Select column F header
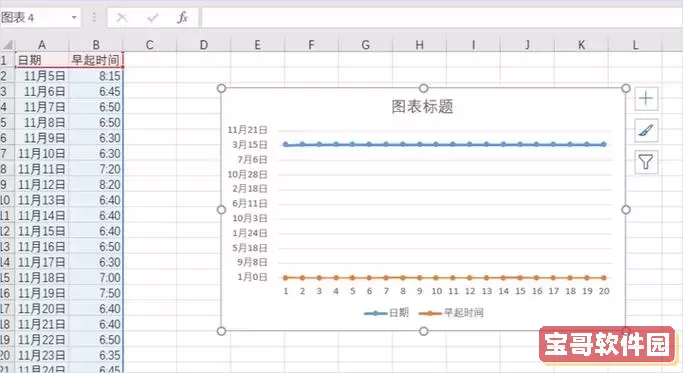 pyautogui.click(x=311, y=45)
